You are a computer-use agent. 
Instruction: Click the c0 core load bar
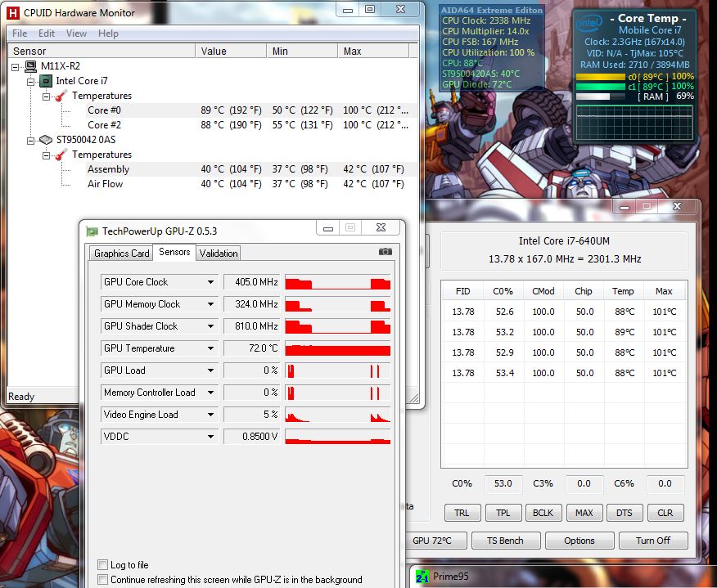point(601,77)
